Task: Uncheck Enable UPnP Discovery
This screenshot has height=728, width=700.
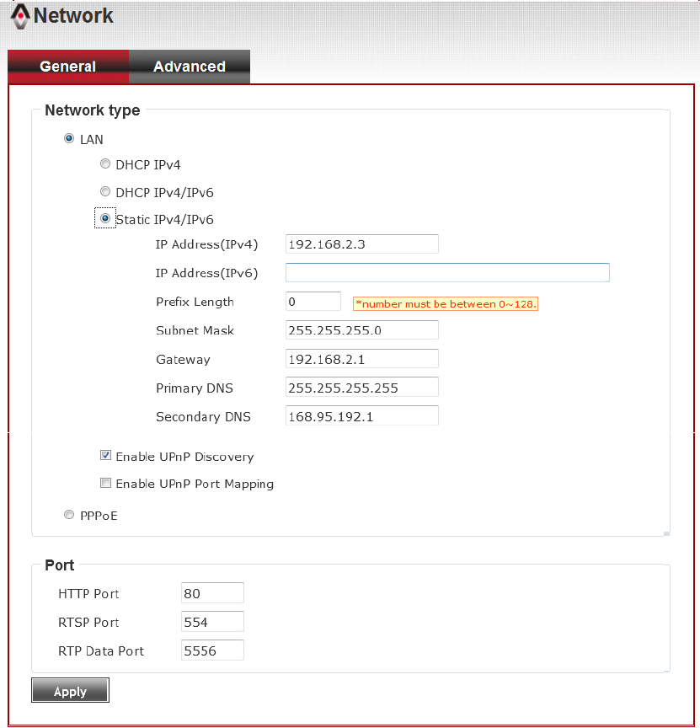Action: (x=106, y=456)
